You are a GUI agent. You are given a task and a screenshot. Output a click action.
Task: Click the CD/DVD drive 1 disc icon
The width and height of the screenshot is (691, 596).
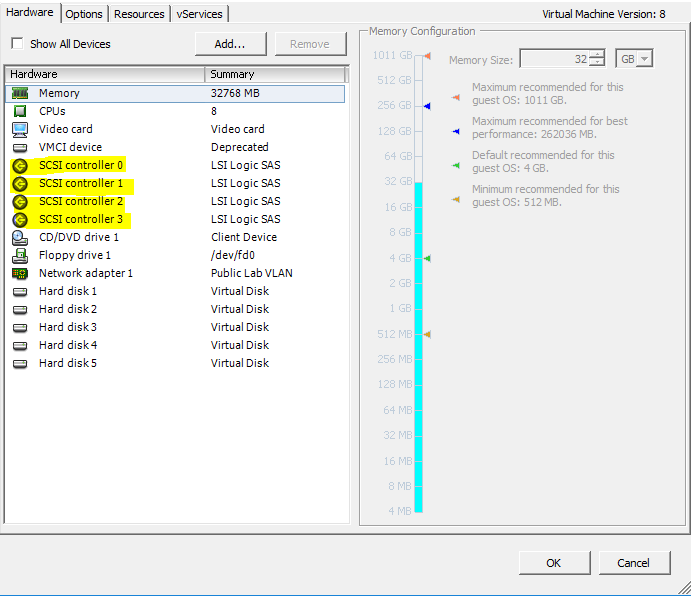[20, 238]
